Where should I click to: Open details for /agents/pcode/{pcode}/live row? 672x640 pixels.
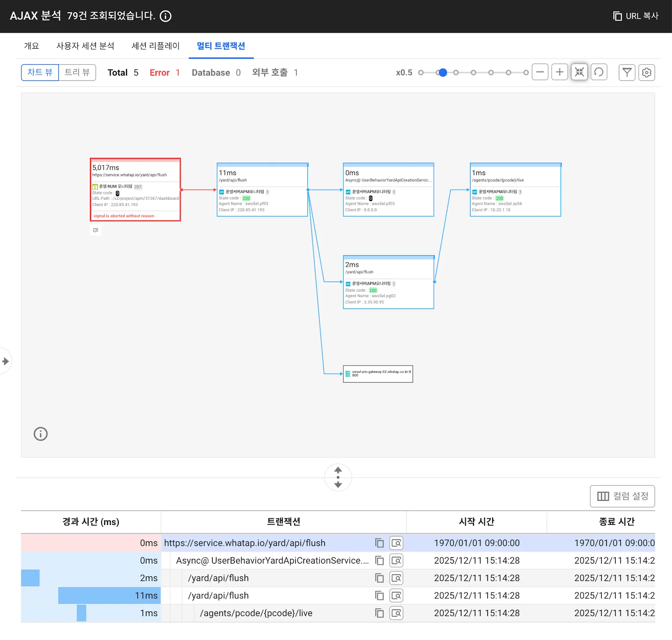point(396,613)
